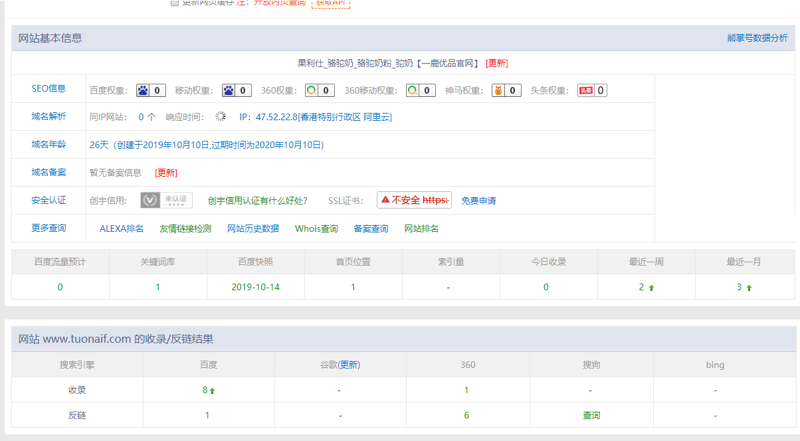Open 熊掌号数据分析 link
Viewport: 800px width, 441px height.
coord(757,38)
